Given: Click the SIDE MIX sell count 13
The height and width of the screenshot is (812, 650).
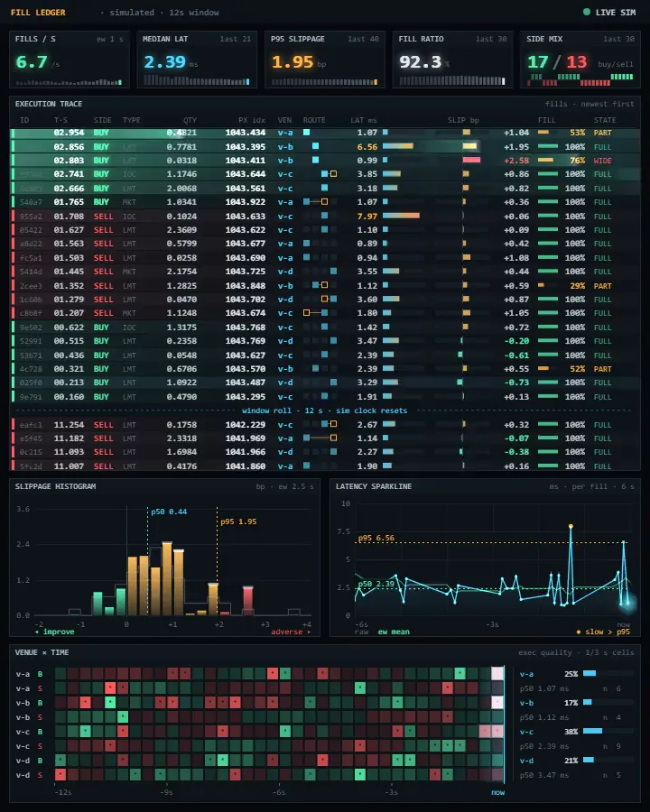Looking at the screenshot, I should click(x=576, y=62).
